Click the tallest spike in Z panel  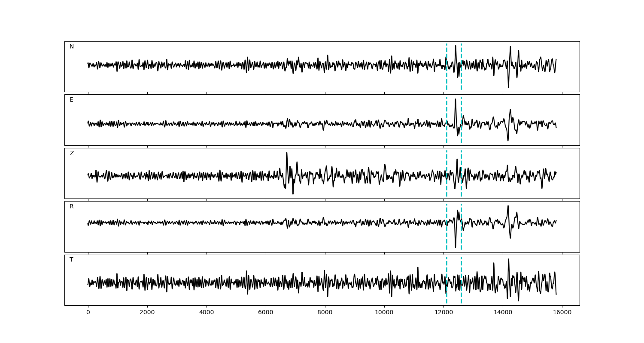[x=287, y=153]
